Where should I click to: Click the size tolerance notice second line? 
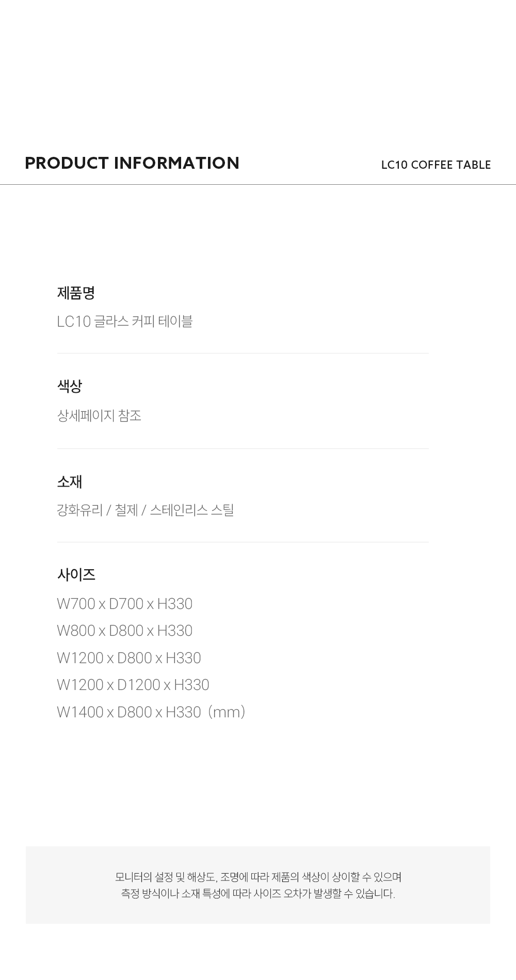258,893
